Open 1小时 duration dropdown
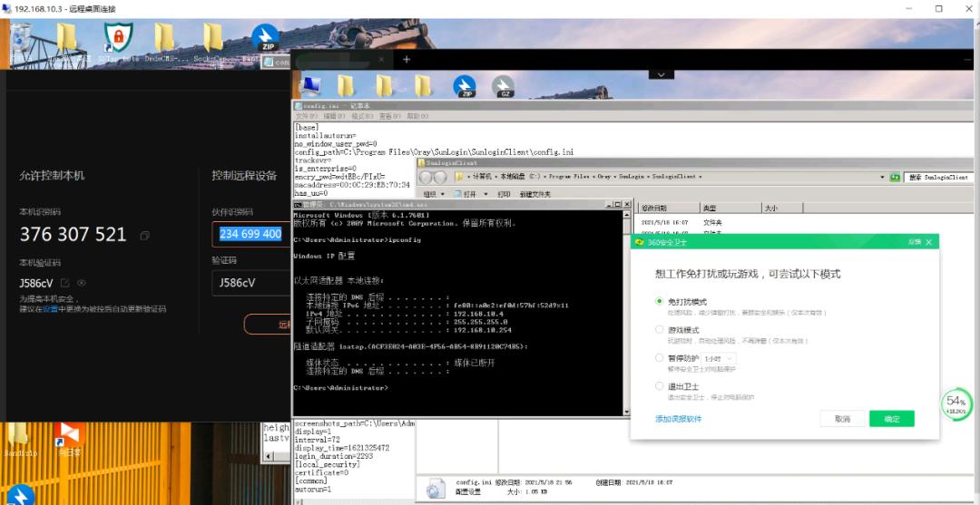The width and height of the screenshot is (980, 505). [x=719, y=359]
